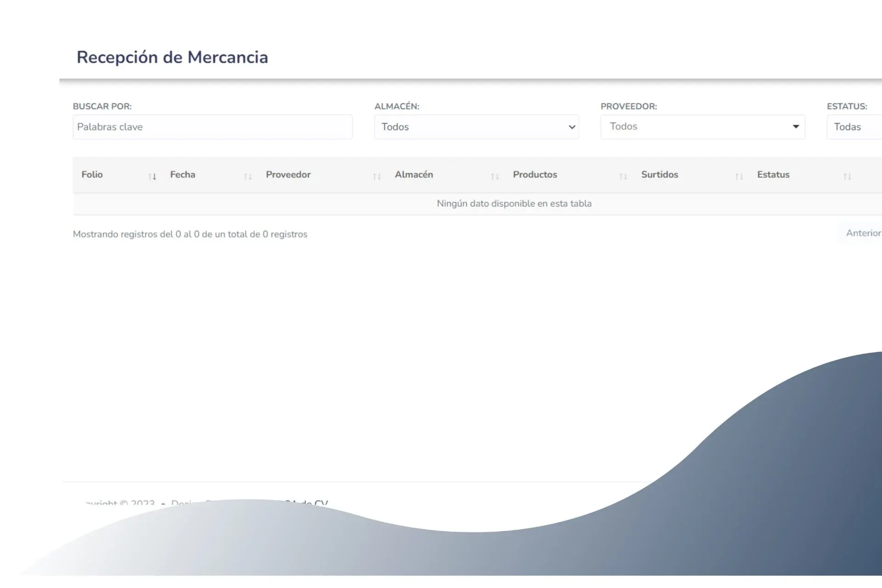Image resolution: width=882 pixels, height=588 pixels.
Task: Click the sort icon next to Folio column
Action: (x=152, y=176)
